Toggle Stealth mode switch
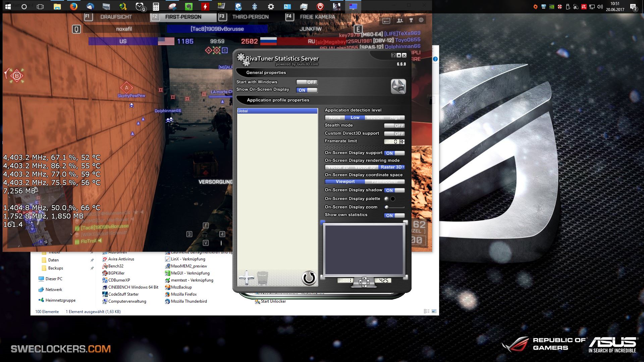 (394, 126)
